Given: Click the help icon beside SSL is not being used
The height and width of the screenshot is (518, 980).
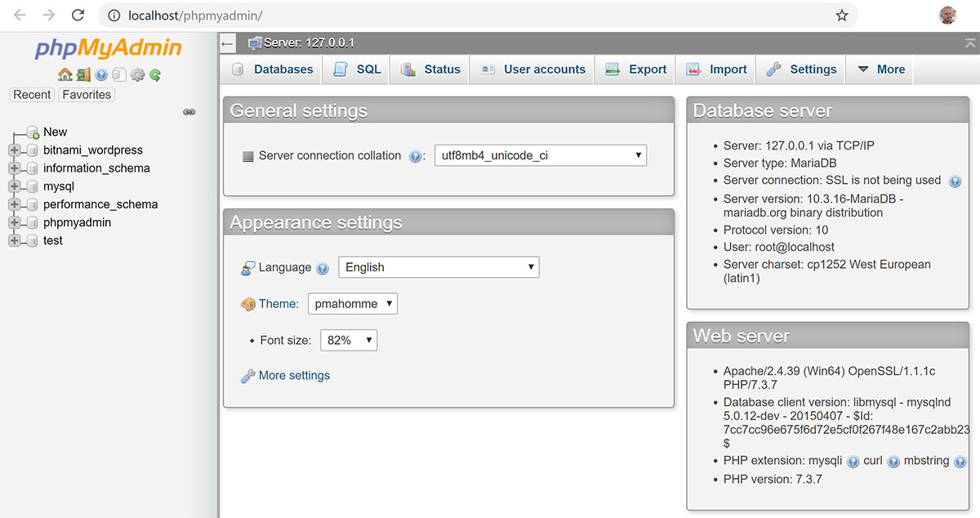Looking at the screenshot, I should click(x=955, y=181).
